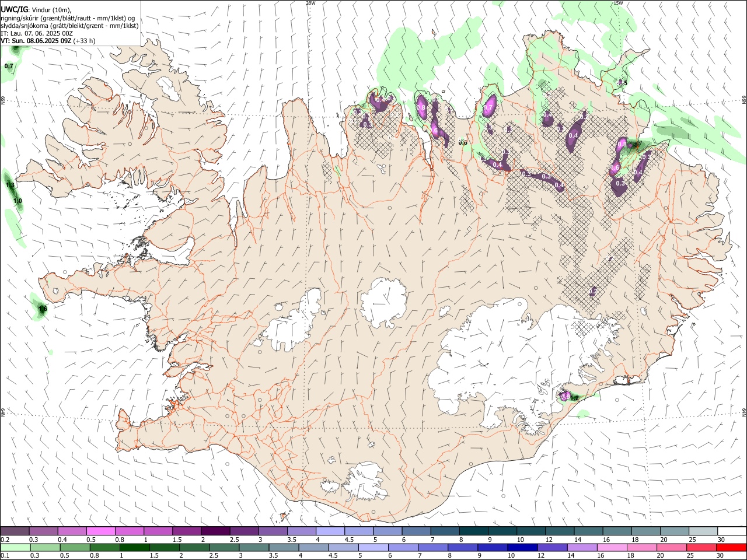The image size is (747, 560).
Task: Click the snow scale swatch starting at 12
Action: [x=558, y=531]
